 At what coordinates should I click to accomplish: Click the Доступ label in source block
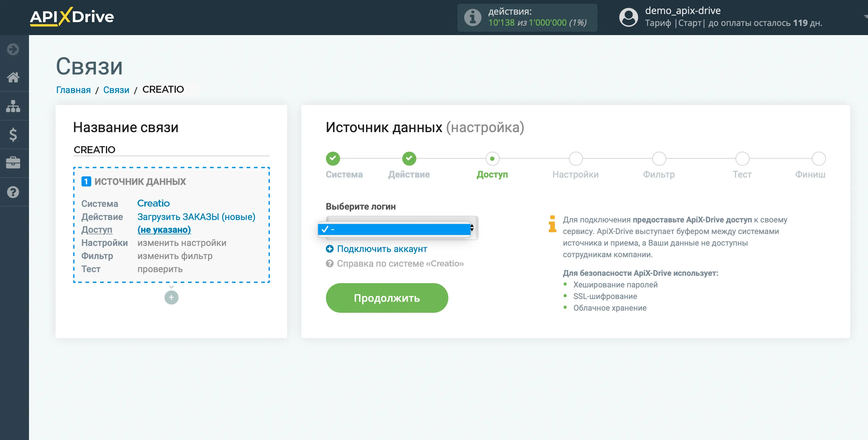coord(97,229)
